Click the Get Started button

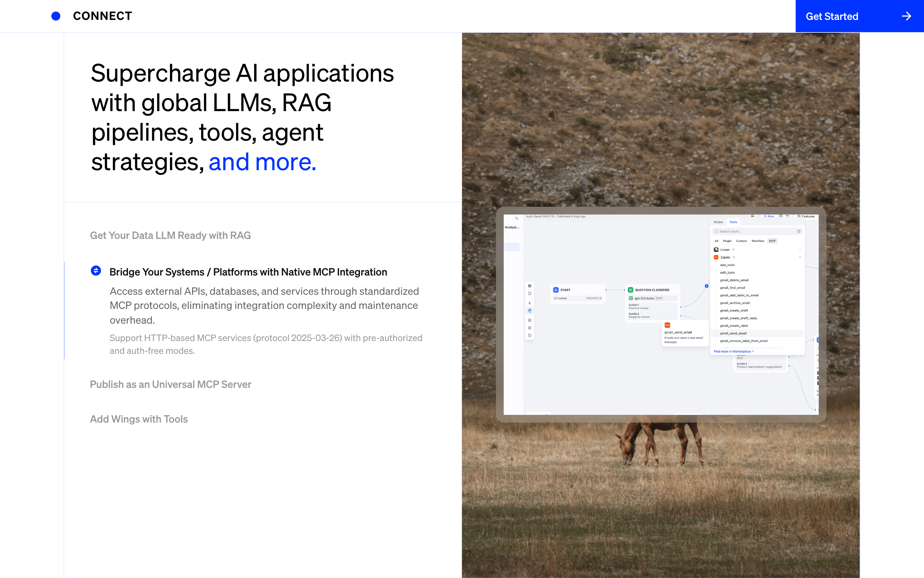pyautogui.click(x=860, y=16)
